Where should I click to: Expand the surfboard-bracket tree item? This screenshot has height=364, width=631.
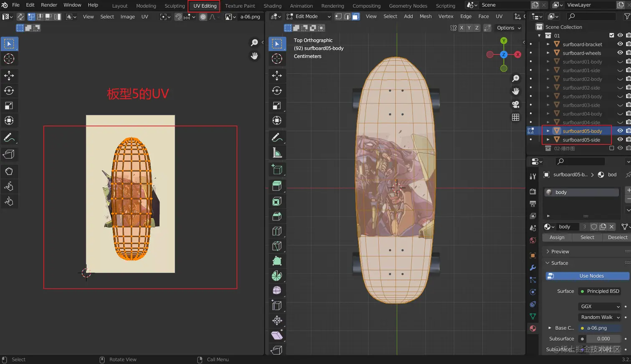tap(548, 44)
